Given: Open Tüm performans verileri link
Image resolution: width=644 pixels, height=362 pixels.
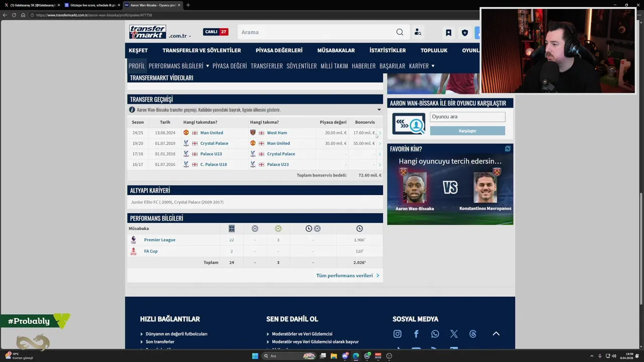Looking at the screenshot, I should pyautogui.click(x=348, y=276).
